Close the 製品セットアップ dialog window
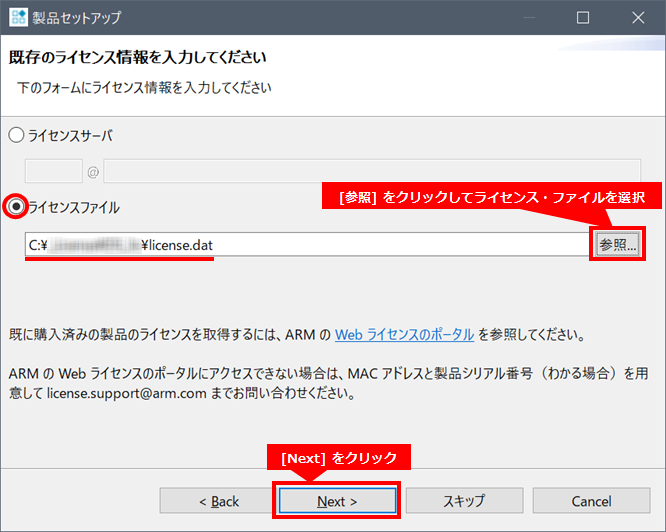 (638, 18)
